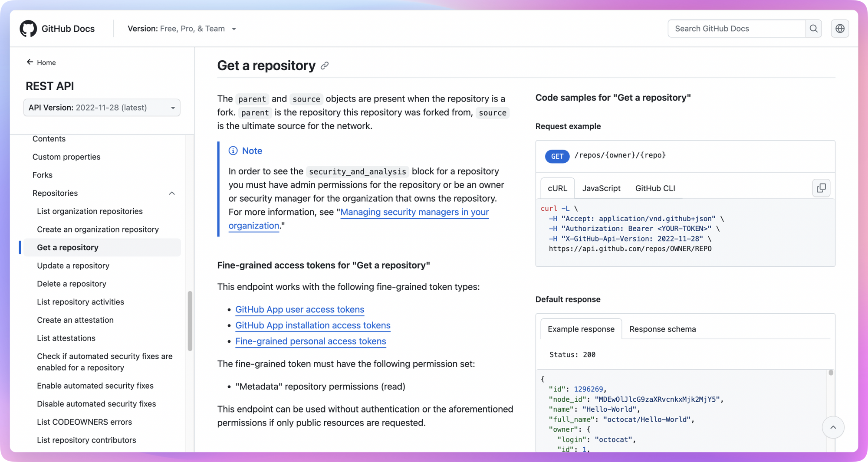Open Enable automated security fixes
868x462 pixels.
tap(95, 386)
